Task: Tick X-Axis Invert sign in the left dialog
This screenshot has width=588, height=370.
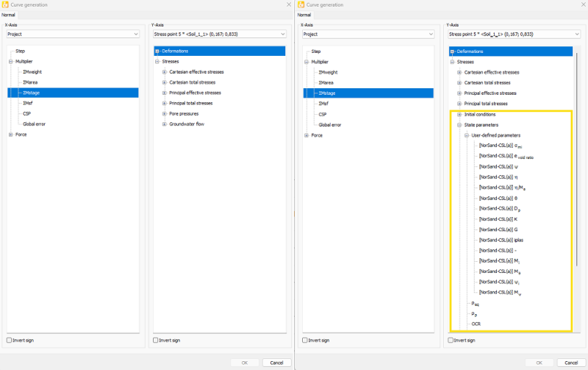Action: tap(10, 341)
